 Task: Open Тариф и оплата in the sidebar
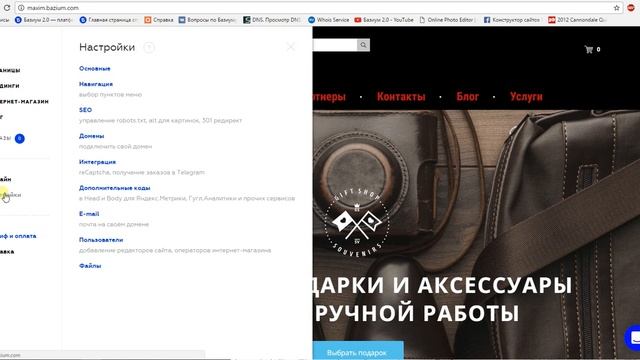(x=18, y=236)
